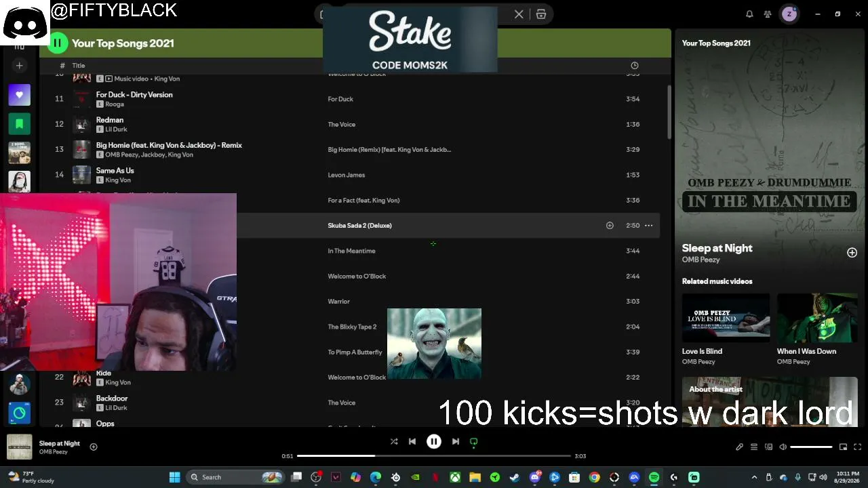This screenshot has width=868, height=488.
Task: Open the About the artist card
Action: pos(770,402)
